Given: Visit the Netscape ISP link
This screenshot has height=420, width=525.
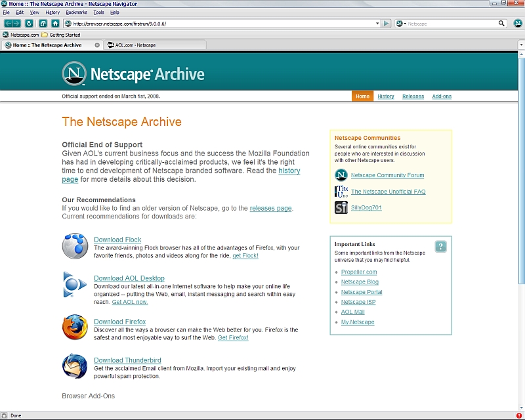Looking at the screenshot, I should [x=358, y=302].
